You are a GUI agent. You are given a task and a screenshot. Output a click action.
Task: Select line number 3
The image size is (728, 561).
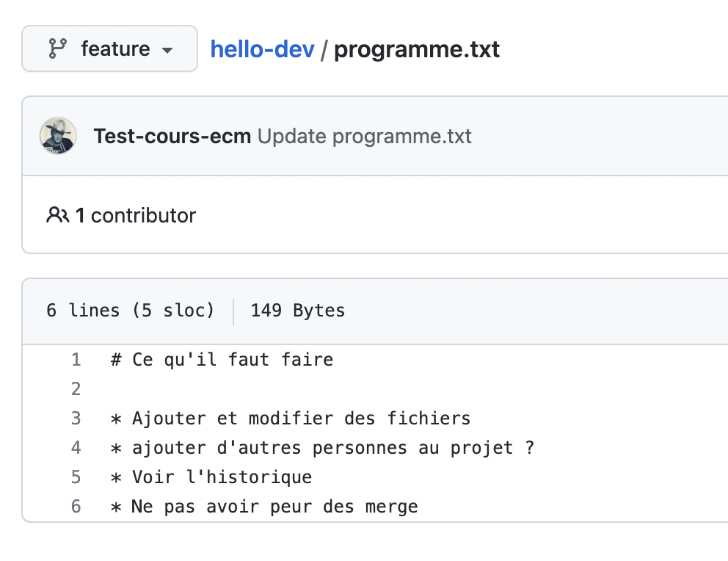click(x=76, y=419)
